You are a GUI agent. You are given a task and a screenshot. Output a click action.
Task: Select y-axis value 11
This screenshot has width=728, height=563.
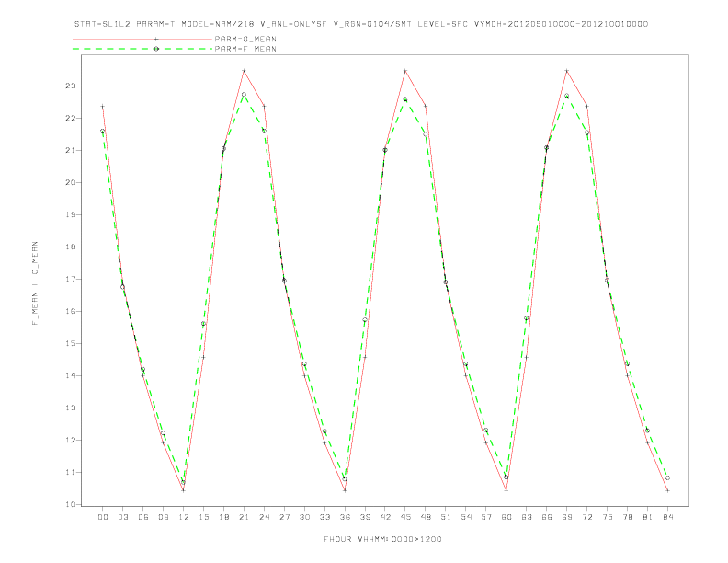(71, 473)
